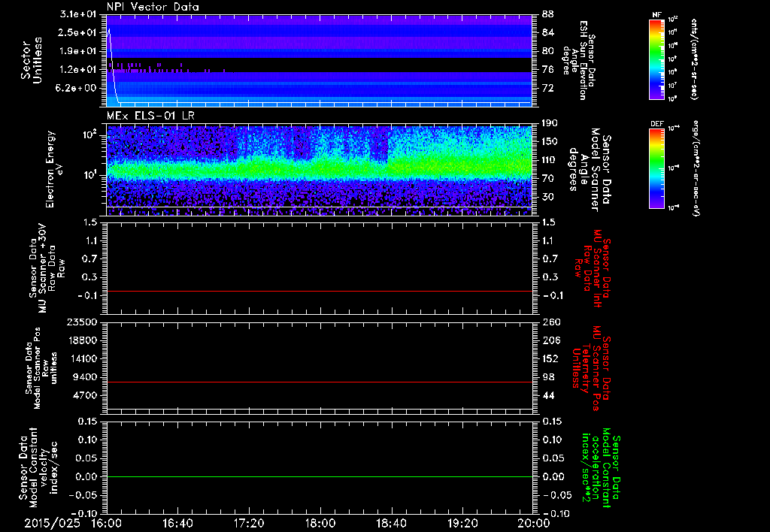Screen dimensions: 770x532
Task: Click the NPI sector spectrogram plot
Action: point(319,60)
